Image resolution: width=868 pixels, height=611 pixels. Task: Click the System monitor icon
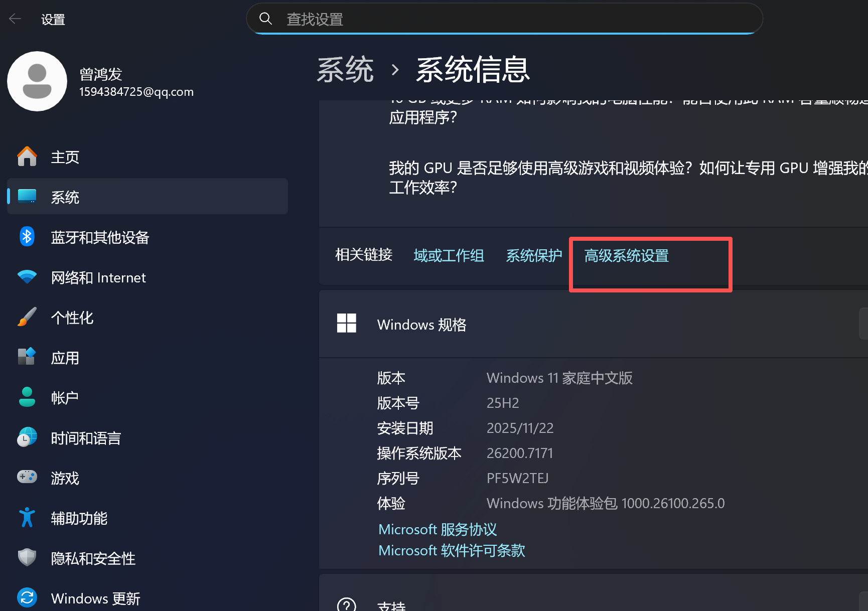click(27, 197)
